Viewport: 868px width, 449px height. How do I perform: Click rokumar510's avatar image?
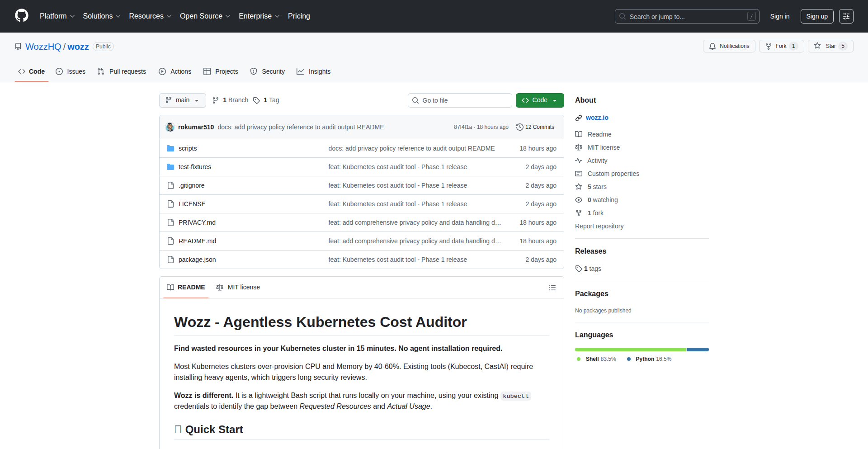(x=170, y=127)
